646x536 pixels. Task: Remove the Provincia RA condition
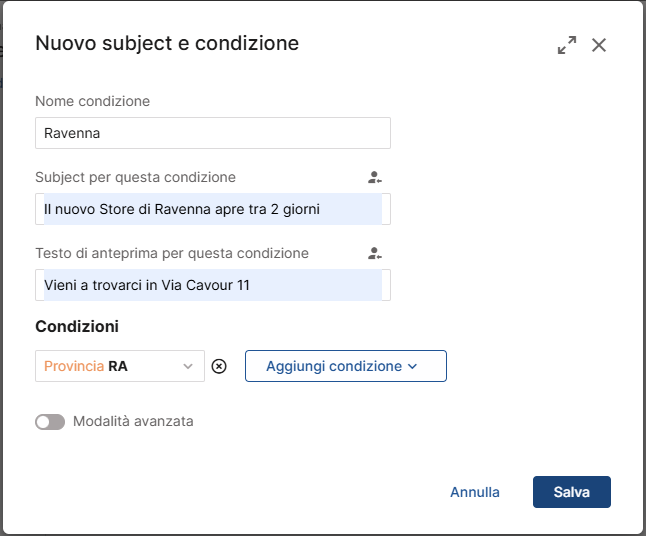[x=220, y=366]
